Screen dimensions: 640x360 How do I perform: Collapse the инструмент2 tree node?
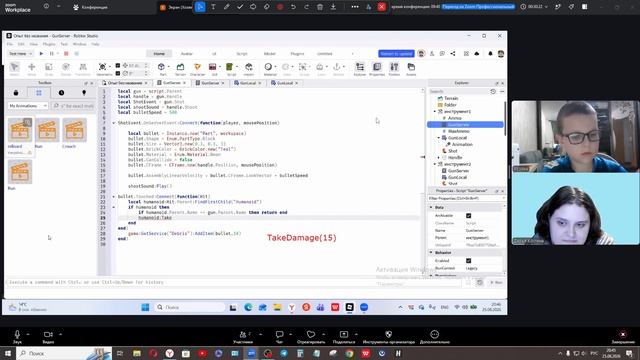point(435,164)
